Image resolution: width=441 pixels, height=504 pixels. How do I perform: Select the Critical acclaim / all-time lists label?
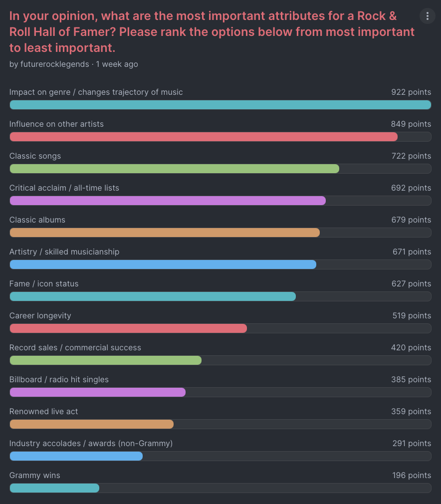click(64, 188)
